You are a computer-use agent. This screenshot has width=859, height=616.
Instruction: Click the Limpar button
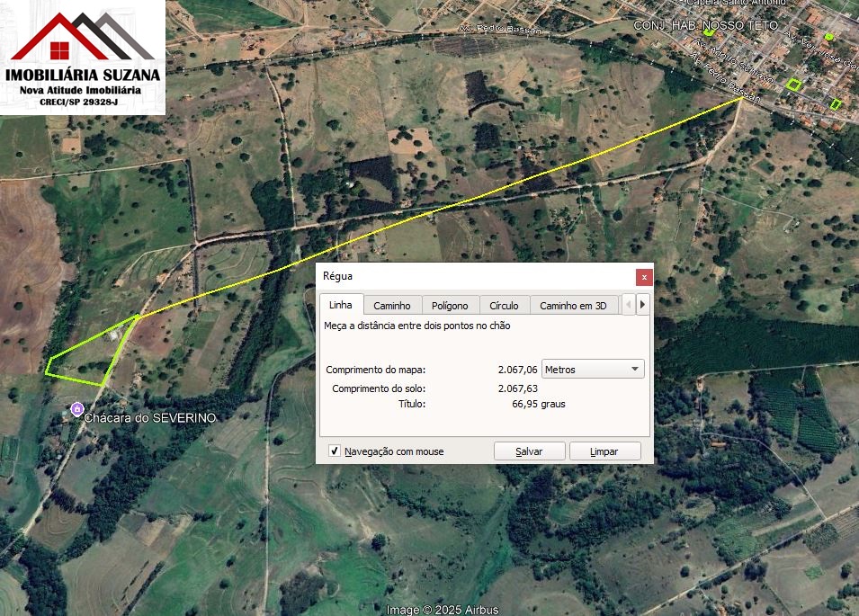(604, 451)
